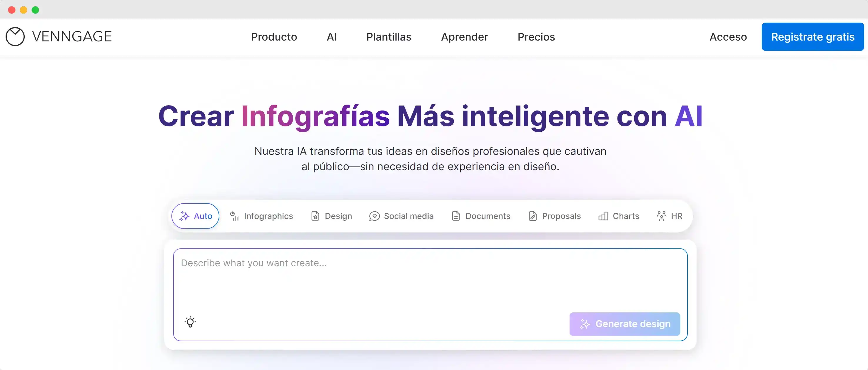Go to the Precios page
The height and width of the screenshot is (370, 868).
pyautogui.click(x=536, y=37)
